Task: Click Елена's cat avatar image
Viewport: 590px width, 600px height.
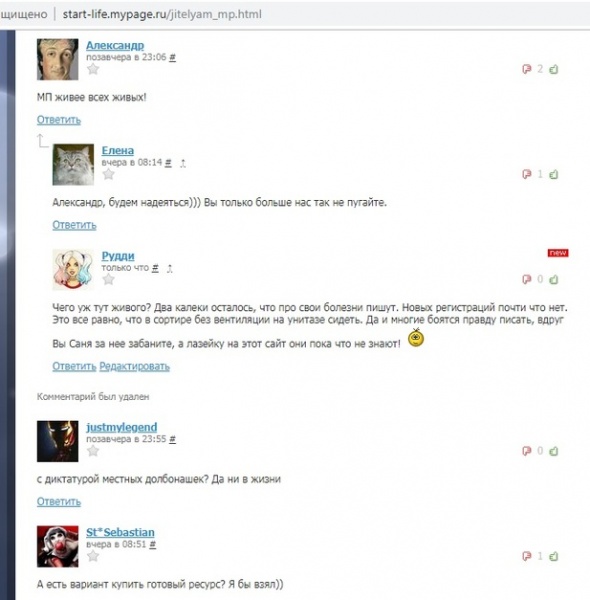Action: 73,165
